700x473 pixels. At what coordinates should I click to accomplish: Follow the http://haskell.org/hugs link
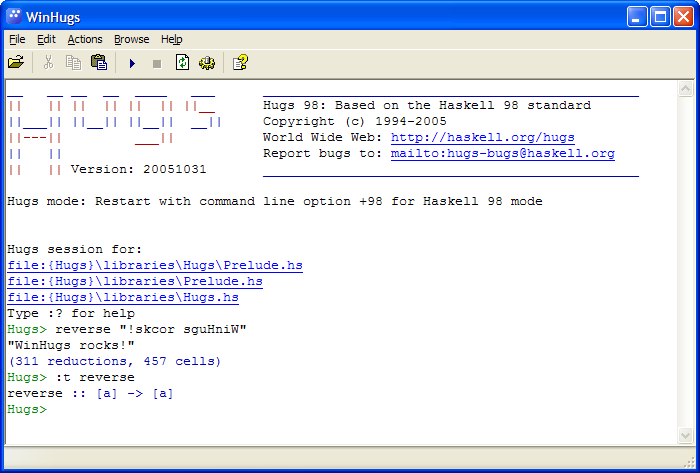coord(483,137)
